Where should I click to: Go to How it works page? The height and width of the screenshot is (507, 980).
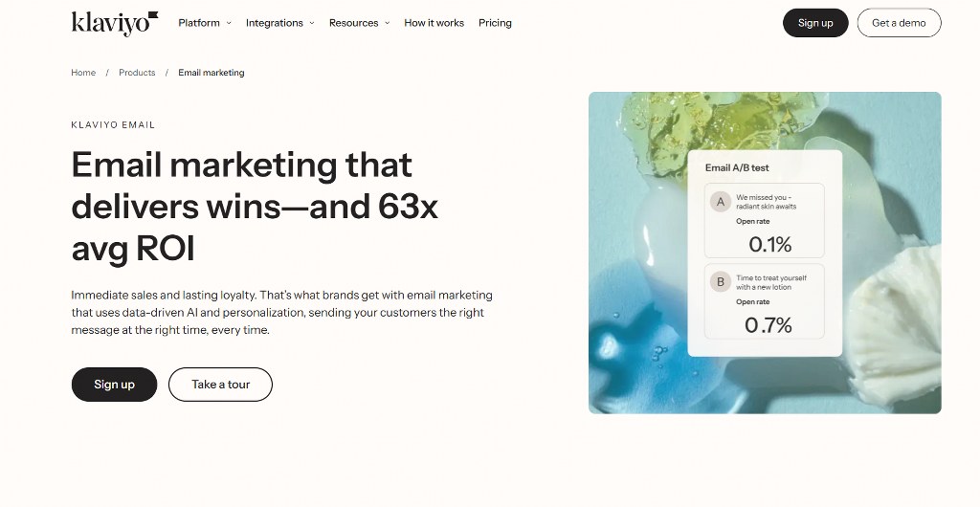(434, 23)
